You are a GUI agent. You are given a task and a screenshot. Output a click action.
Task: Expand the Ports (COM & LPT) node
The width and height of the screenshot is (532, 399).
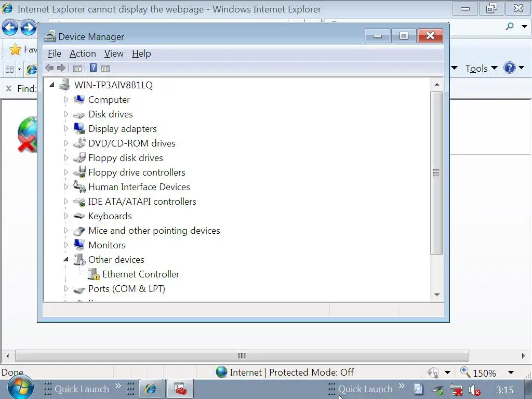[x=66, y=289]
